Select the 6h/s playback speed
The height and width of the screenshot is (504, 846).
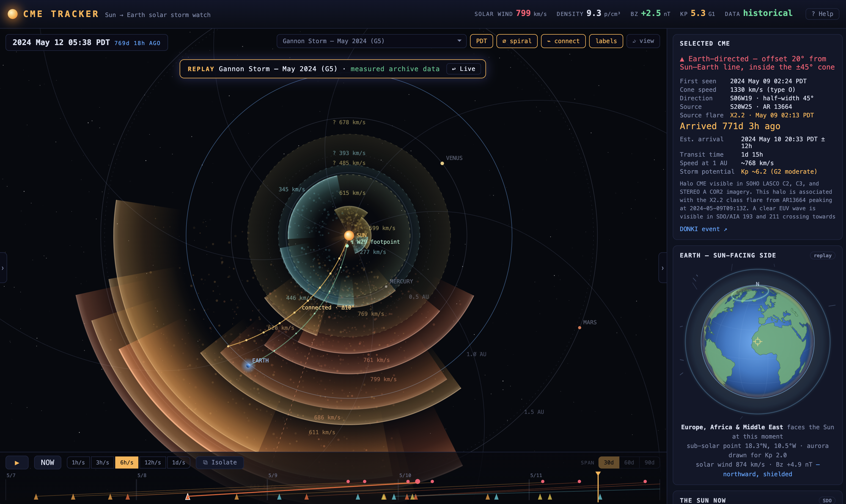[127, 463]
